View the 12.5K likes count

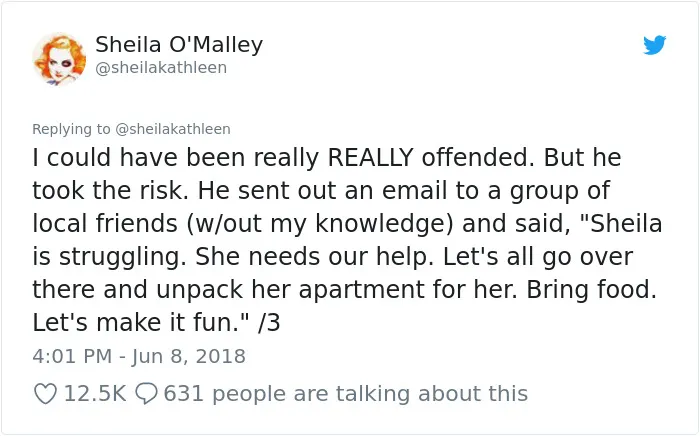[x=95, y=394]
